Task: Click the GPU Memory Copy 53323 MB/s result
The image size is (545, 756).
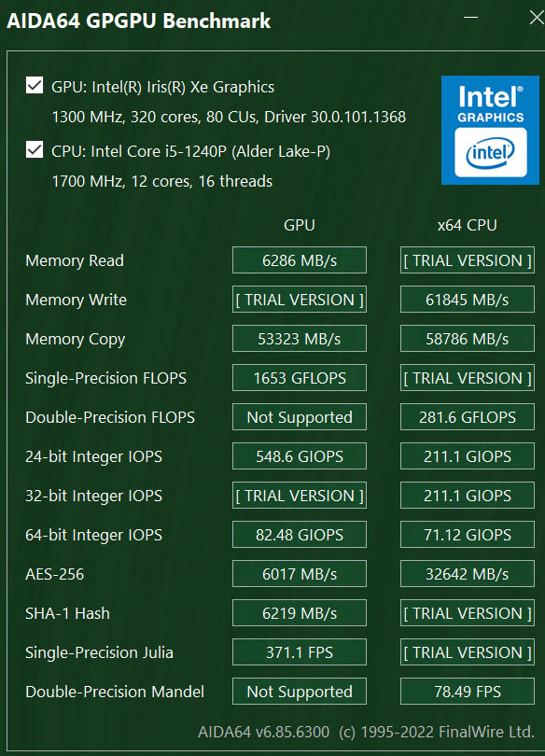Action: pyautogui.click(x=300, y=339)
